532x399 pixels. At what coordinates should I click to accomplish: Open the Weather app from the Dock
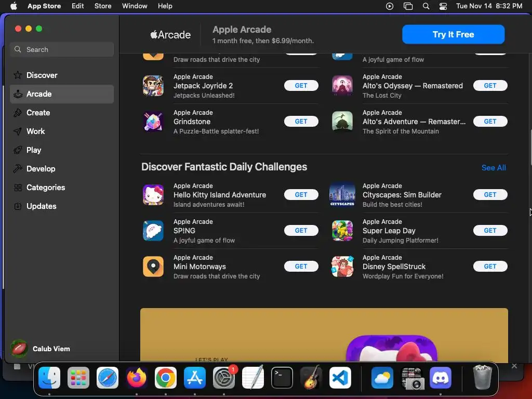[x=382, y=378]
